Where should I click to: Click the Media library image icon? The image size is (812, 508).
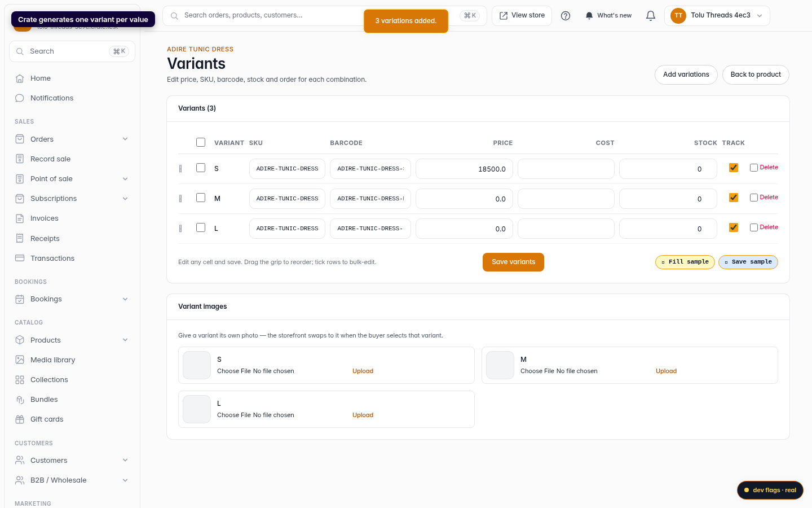(x=20, y=360)
